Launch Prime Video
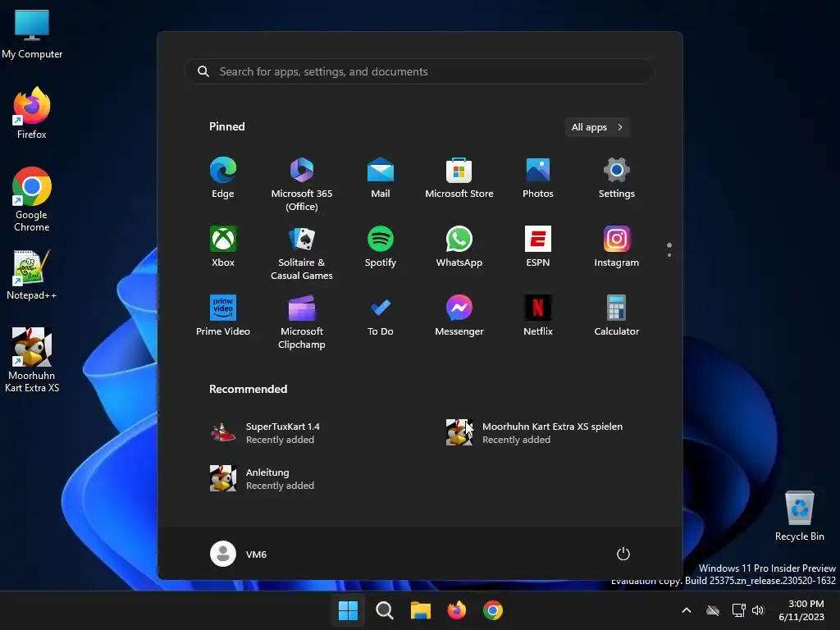The image size is (840, 630). click(x=223, y=316)
